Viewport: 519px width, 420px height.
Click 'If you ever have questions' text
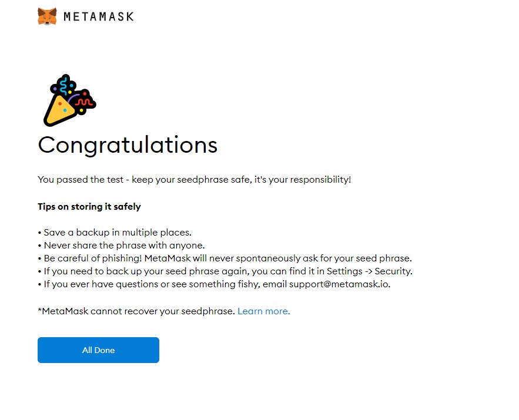tap(99, 284)
